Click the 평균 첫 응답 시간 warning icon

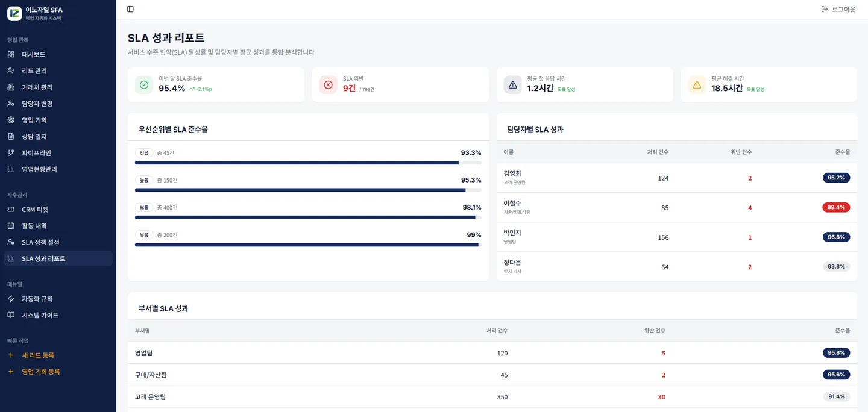[512, 85]
